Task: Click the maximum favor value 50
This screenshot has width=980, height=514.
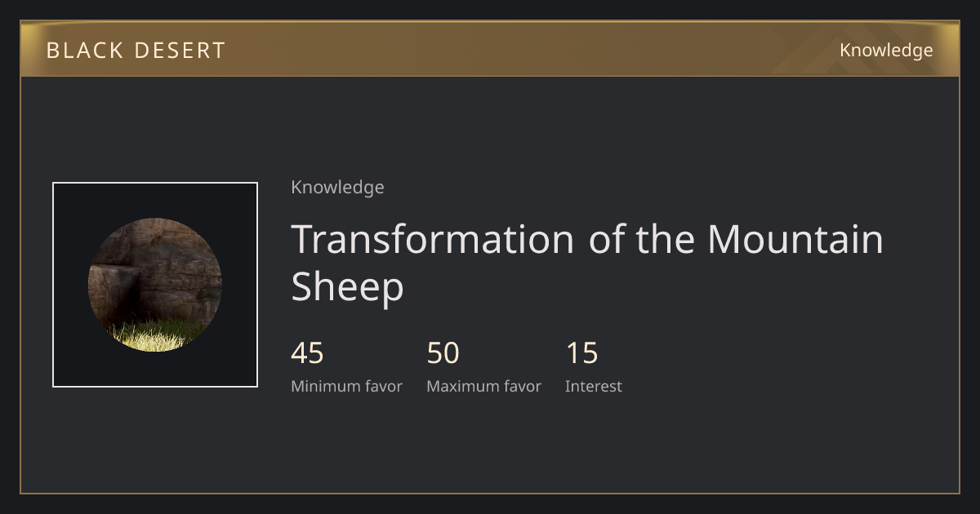Action: (x=443, y=353)
